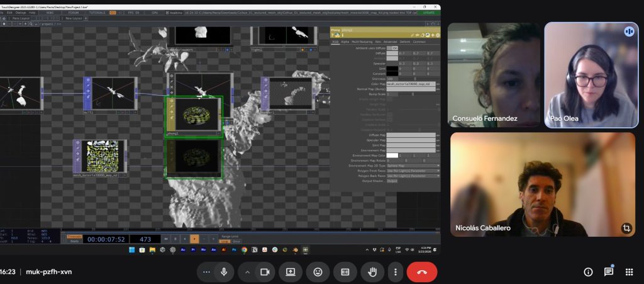Toggle the Ambient uses Diffuse parameter

pyautogui.click(x=394, y=48)
